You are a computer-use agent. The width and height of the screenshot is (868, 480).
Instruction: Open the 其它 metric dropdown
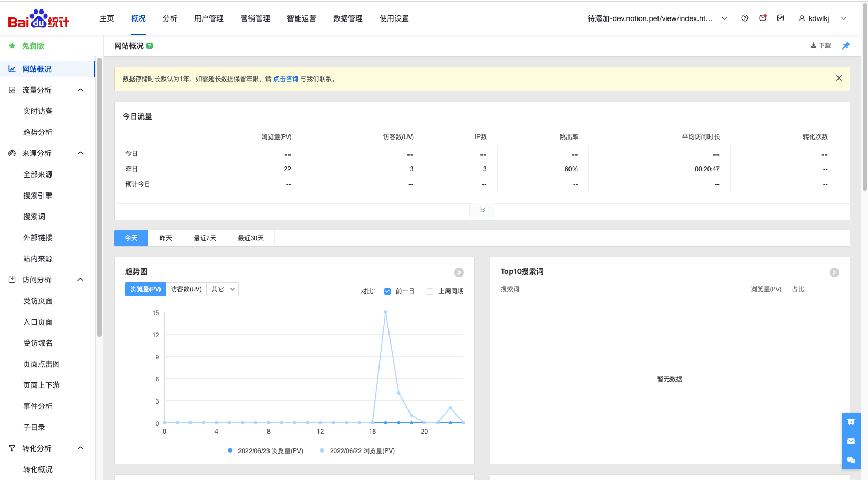point(223,289)
